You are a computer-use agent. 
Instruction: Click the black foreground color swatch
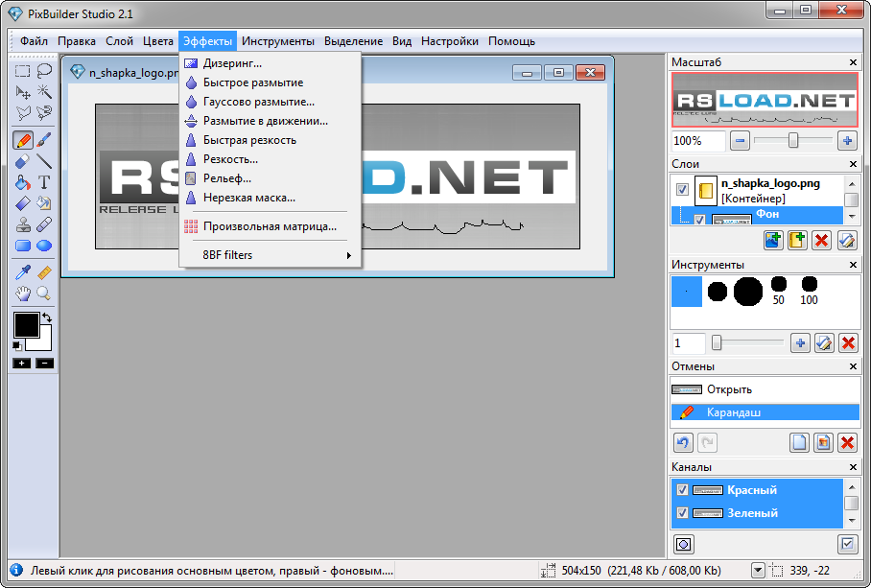coord(26,324)
